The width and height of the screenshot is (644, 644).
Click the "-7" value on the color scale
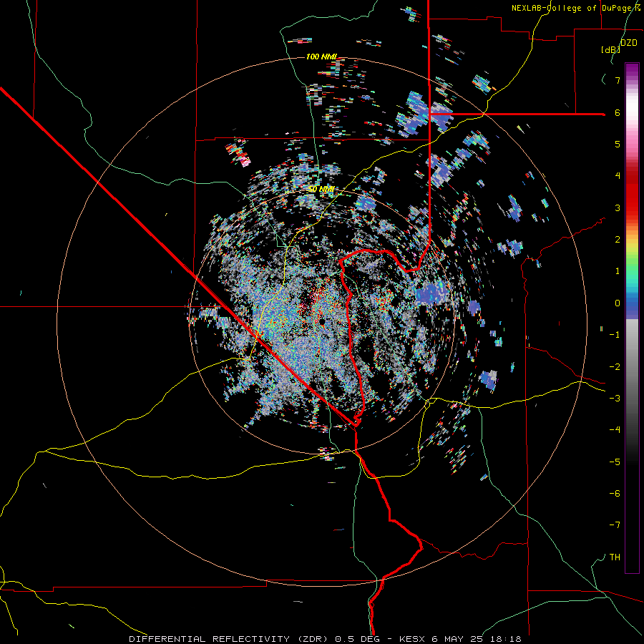(x=615, y=525)
